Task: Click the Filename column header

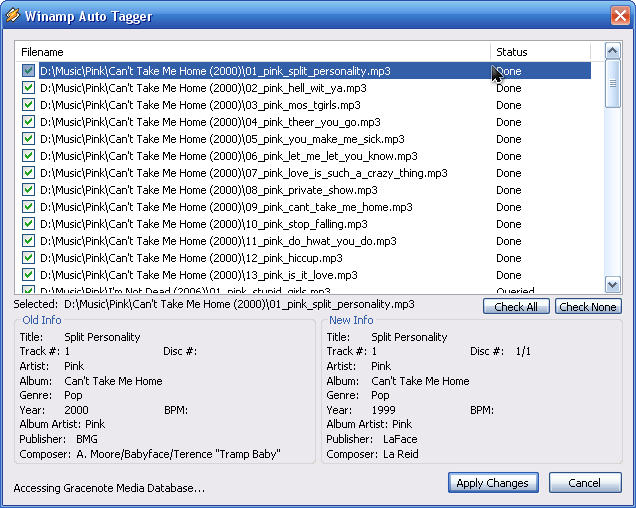Action: [253, 52]
